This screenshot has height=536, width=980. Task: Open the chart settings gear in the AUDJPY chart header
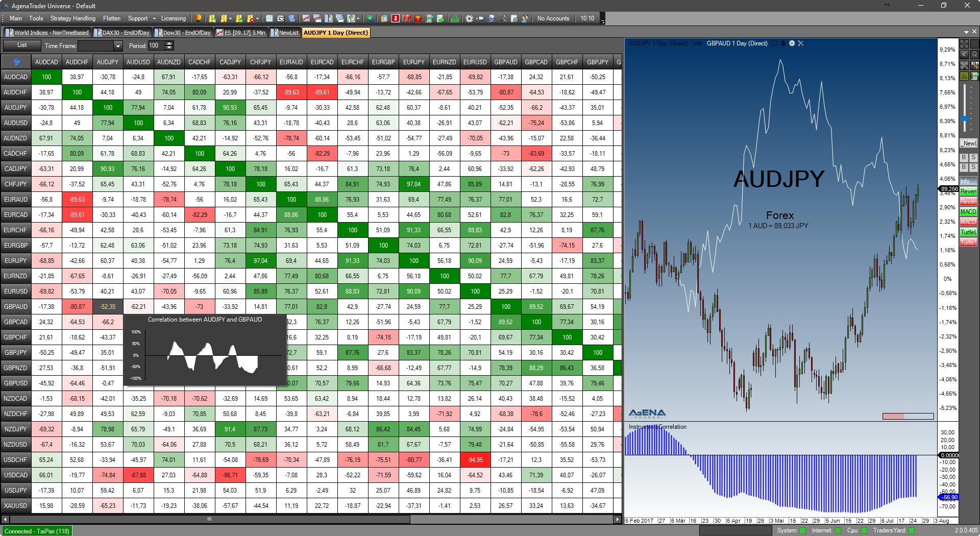792,43
